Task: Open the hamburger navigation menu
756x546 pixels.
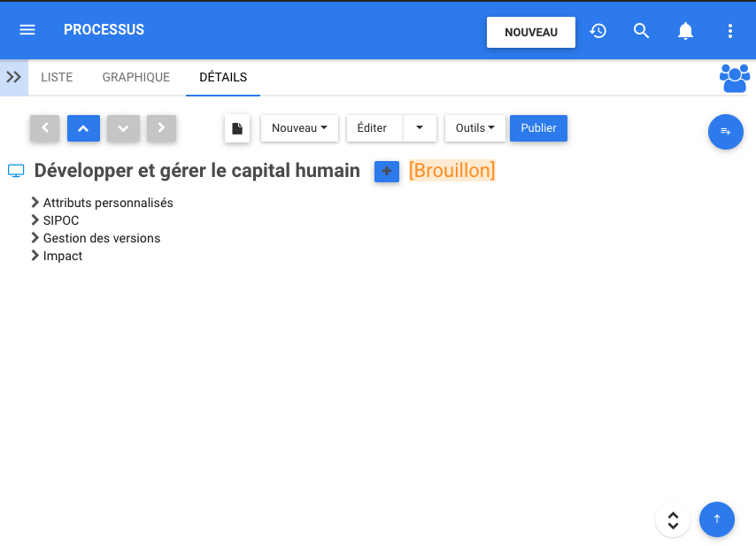Action: pyautogui.click(x=27, y=30)
